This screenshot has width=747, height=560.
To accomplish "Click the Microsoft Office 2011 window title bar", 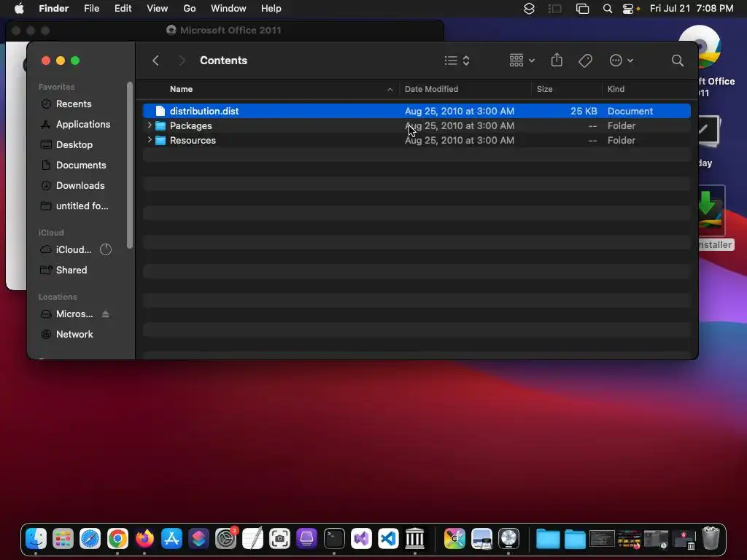I will coord(225,31).
